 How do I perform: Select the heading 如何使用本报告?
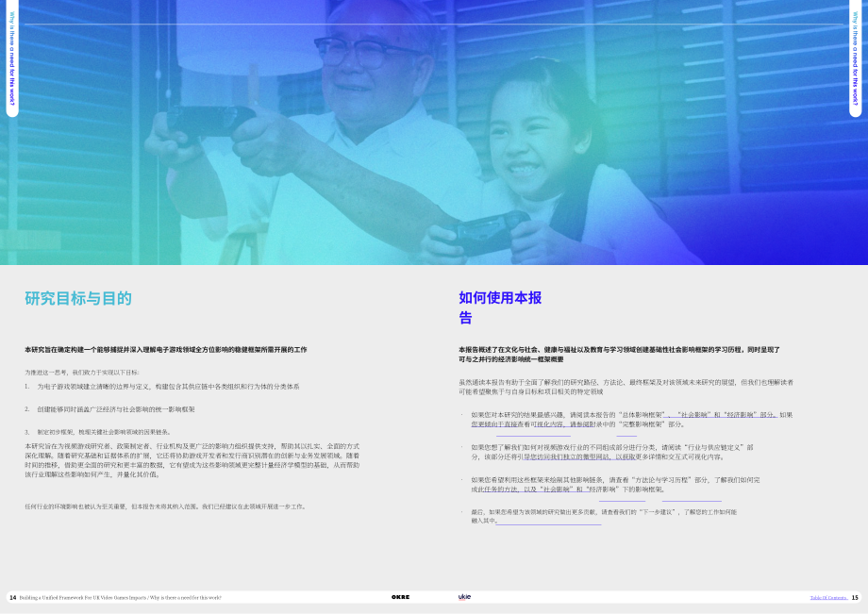pos(500,307)
